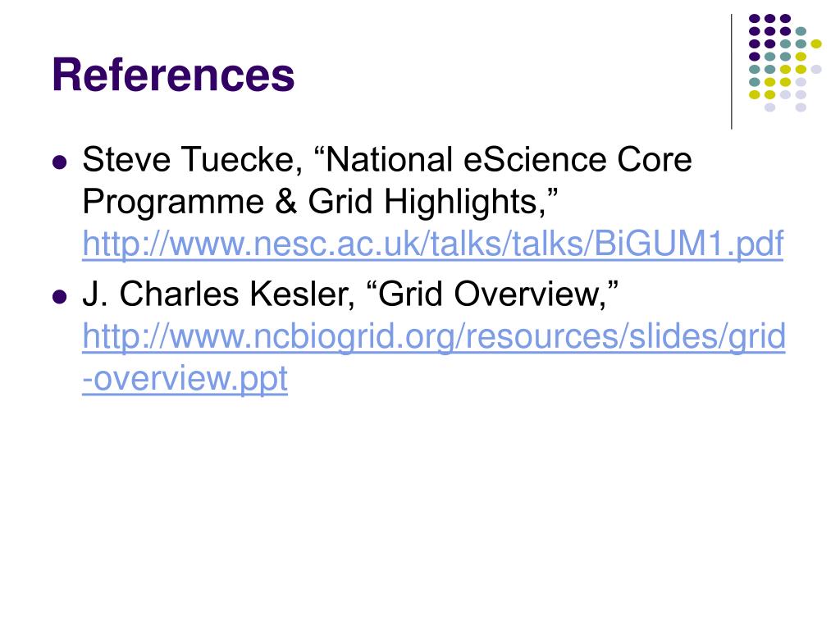
Task: Click the first bullet point dot
Action: point(60,162)
